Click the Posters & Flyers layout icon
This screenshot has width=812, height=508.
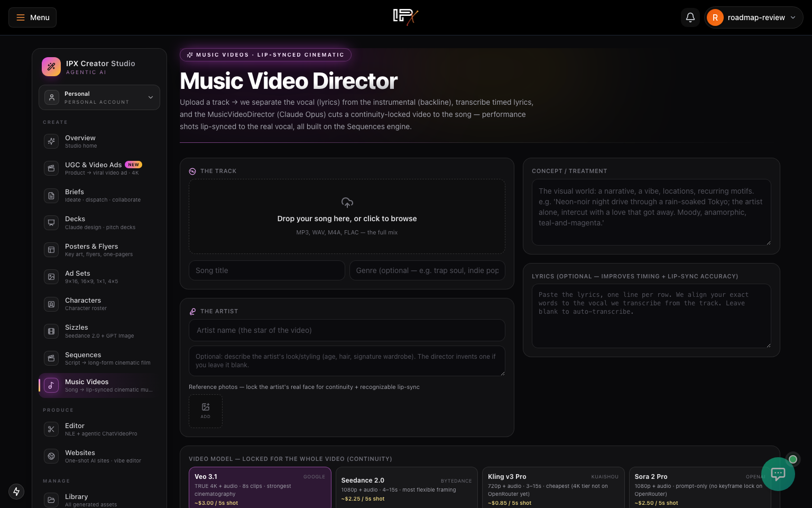point(51,250)
